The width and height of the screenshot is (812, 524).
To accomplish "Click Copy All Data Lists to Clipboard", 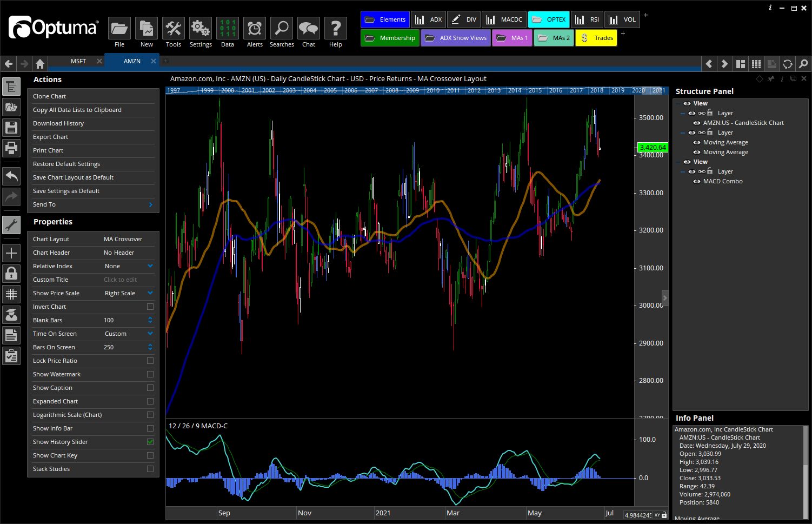I will [x=77, y=110].
